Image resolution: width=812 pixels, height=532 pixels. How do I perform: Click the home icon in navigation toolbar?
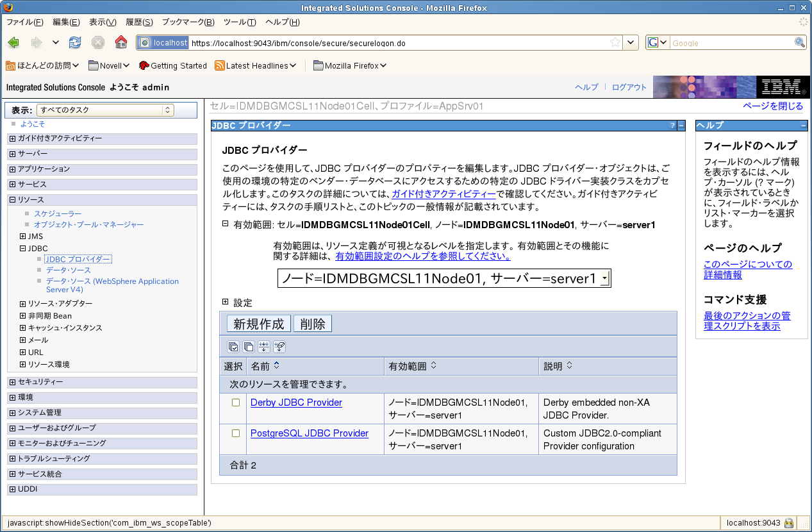coord(121,43)
